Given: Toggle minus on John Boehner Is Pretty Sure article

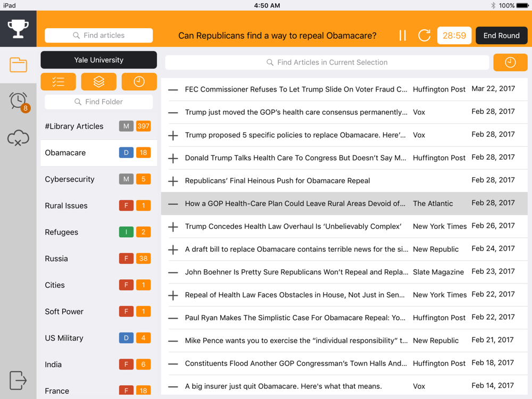Looking at the screenshot, I should pyautogui.click(x=173, y=272).
